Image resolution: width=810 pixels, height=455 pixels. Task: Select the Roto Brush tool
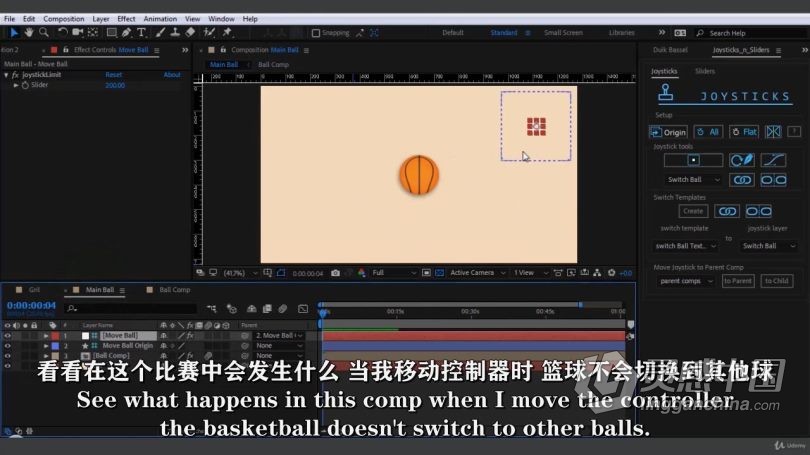[209, 33]
